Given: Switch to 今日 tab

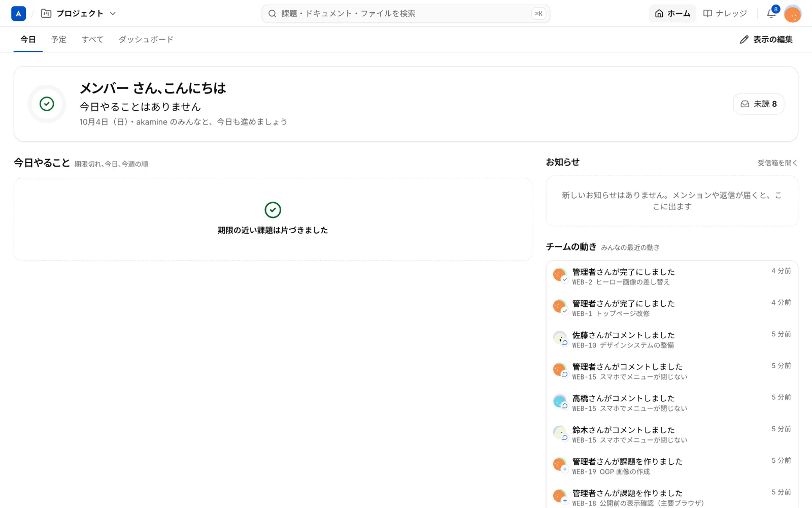Looking at the screenshot, I should coord(28,39).
